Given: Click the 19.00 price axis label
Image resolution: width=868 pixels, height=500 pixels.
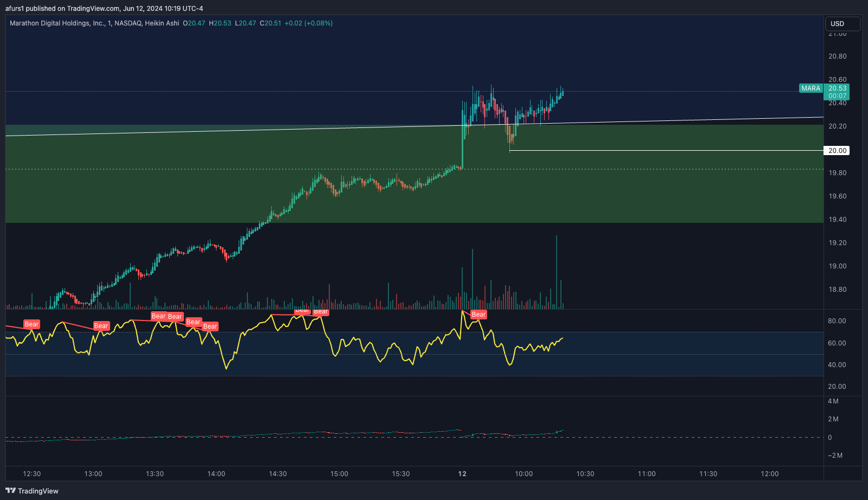Looking at the screenshot, I should tap(837, 266).
